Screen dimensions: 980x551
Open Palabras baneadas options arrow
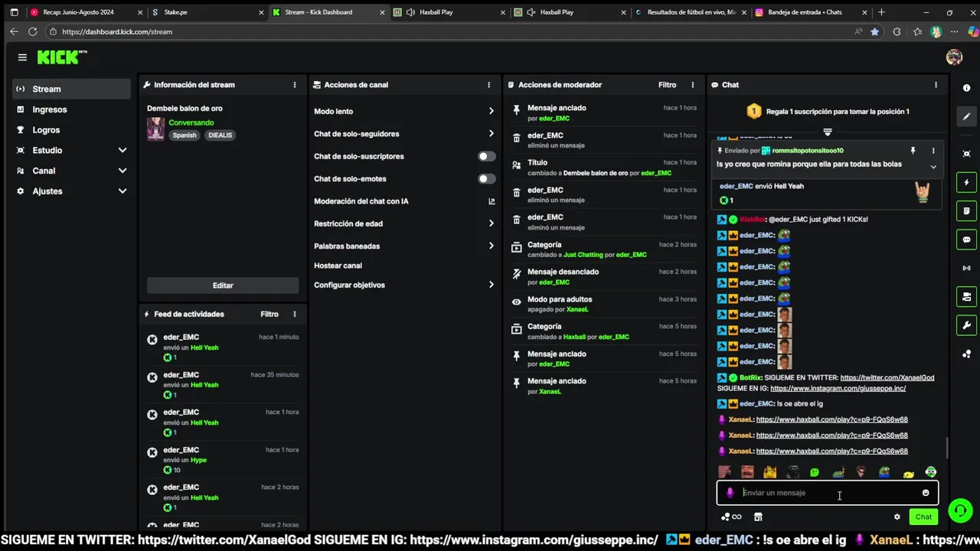[x=491, y=246]
